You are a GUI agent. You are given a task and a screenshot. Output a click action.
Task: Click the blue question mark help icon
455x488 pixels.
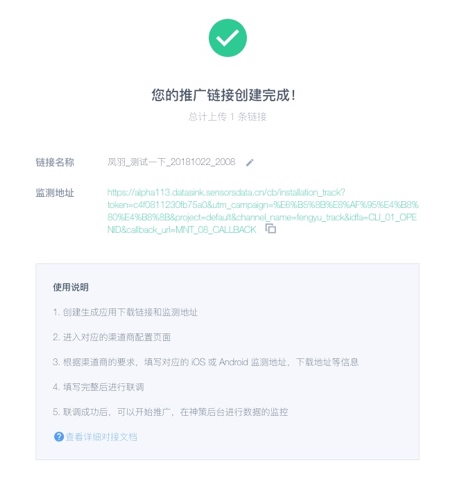59,437
